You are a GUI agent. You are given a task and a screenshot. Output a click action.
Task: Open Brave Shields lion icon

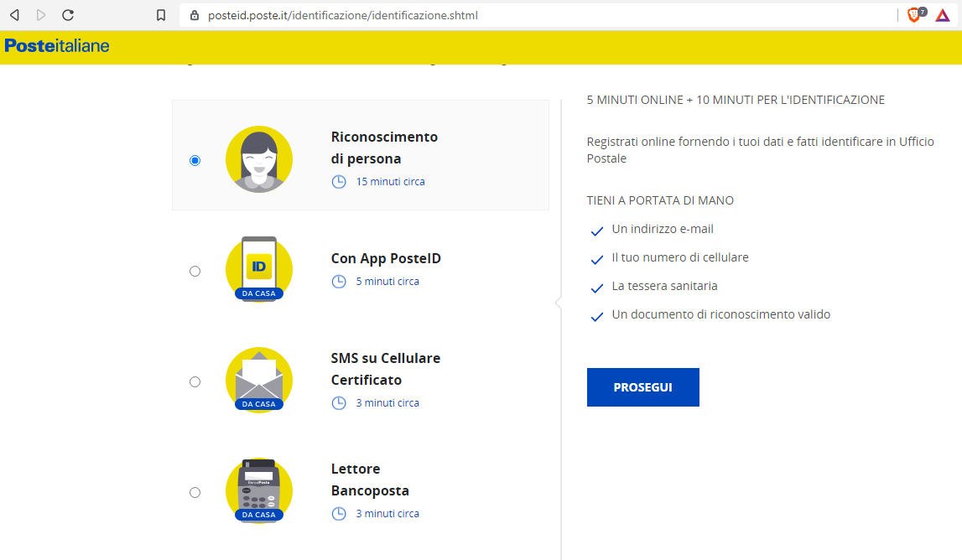click(x=913, y=15)
